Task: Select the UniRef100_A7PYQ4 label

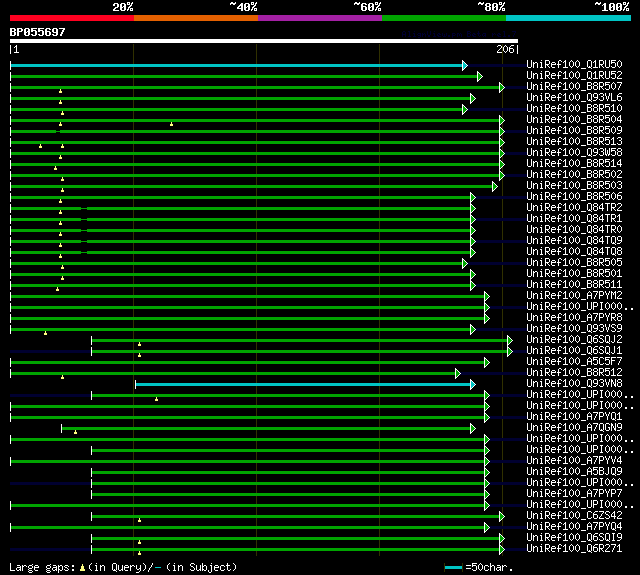Action: tap(574, 527)
